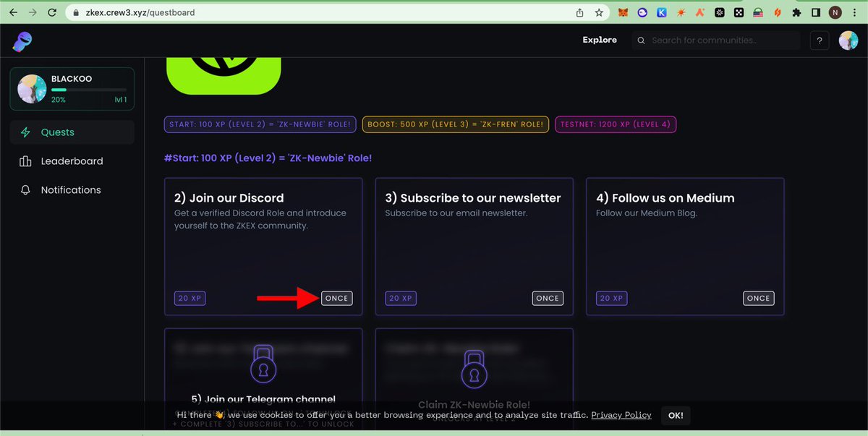Open the black snowflake extension
This screenshot has height=436, width=868.
click(720, 12)
